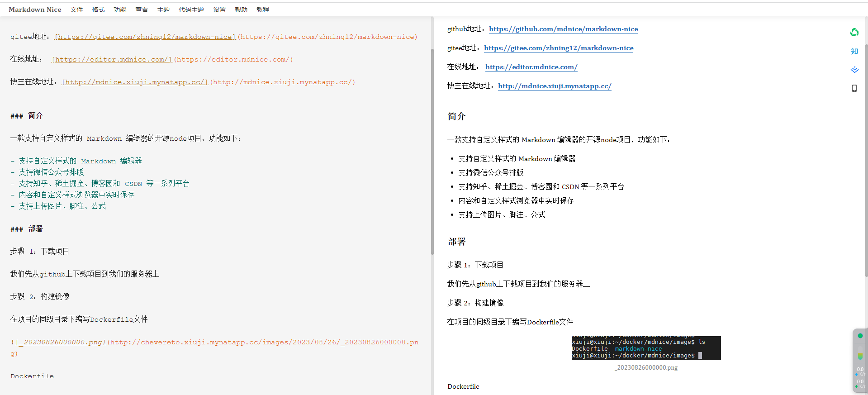
Task: Click '步骤 2：构建镜像' line in preview
Action: click(475, 303)
